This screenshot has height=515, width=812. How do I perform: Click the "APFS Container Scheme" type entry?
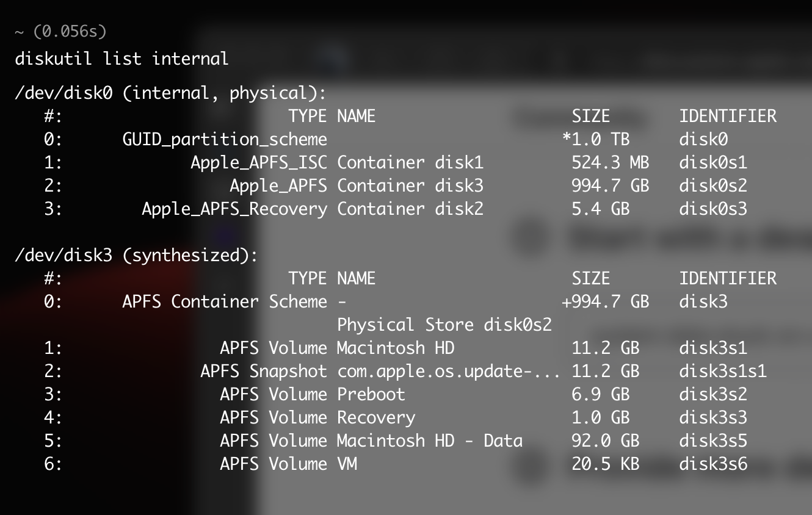(225, 302)
